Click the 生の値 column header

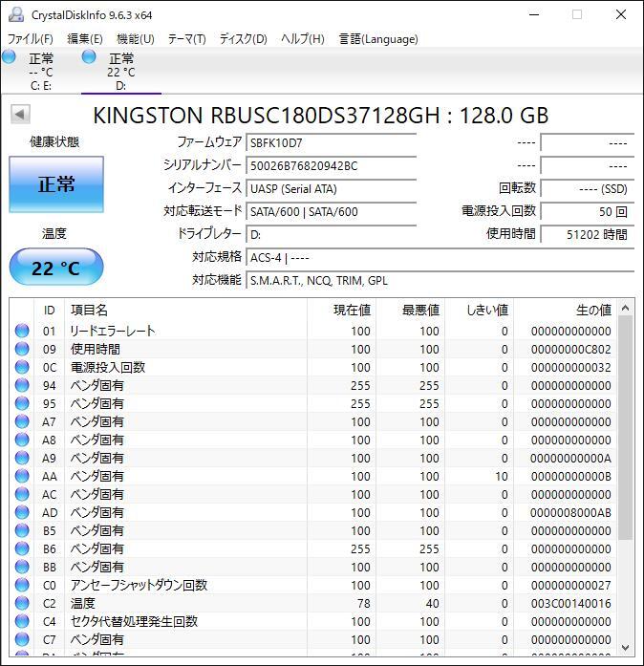tap(592, 310)
